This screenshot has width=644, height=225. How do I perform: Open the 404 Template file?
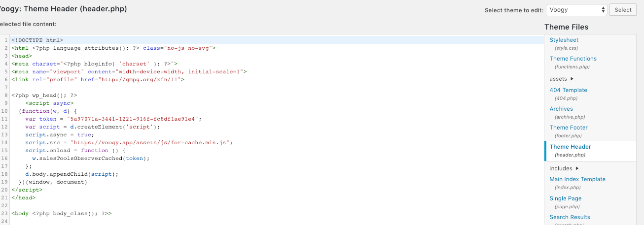click(x=569, y=90)
